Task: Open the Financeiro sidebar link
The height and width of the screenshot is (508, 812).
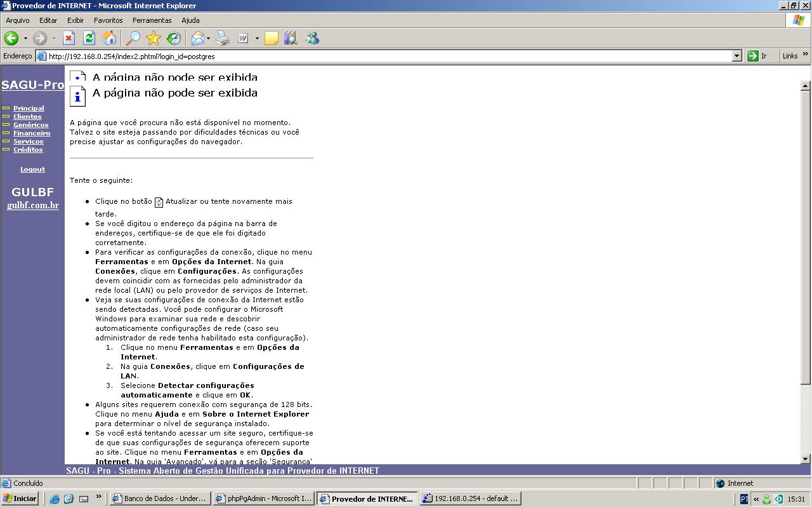Action: (32, 133)
